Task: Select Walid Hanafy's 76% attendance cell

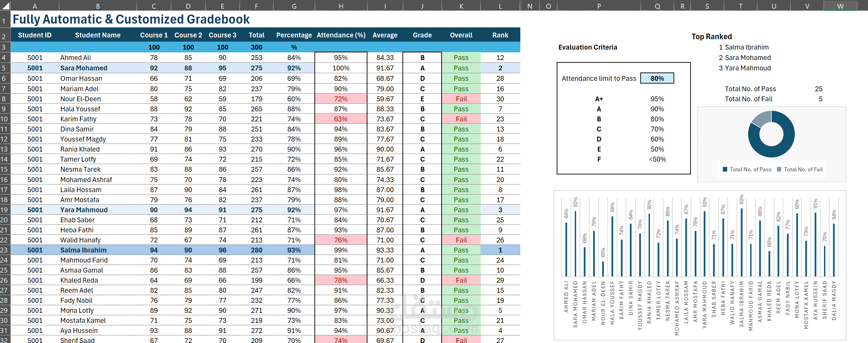Action: 341,240
